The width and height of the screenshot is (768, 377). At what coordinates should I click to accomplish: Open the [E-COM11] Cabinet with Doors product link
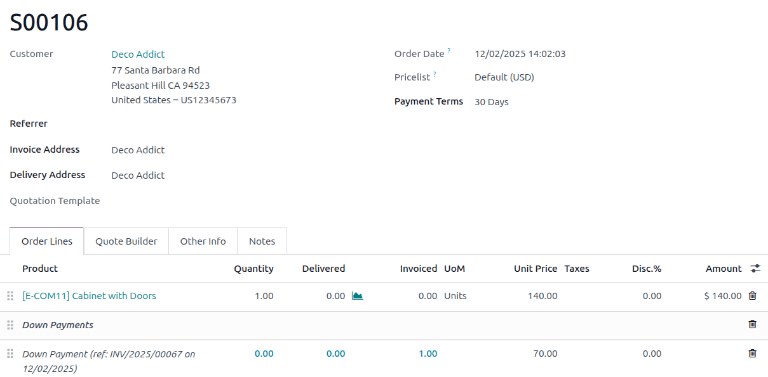pos(89,296)
